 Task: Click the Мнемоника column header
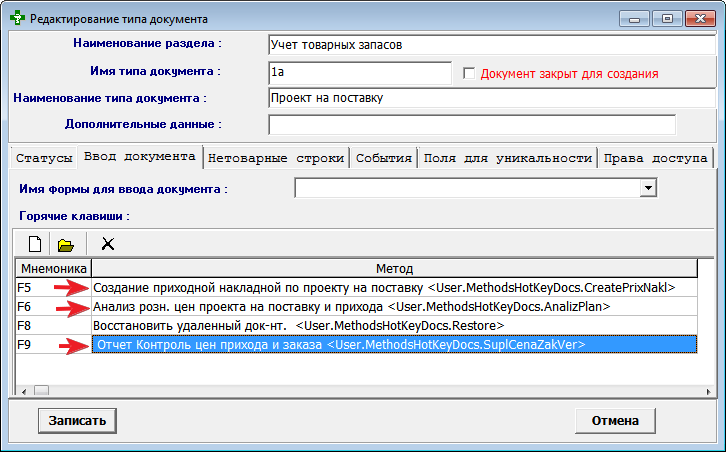point(54,269)
